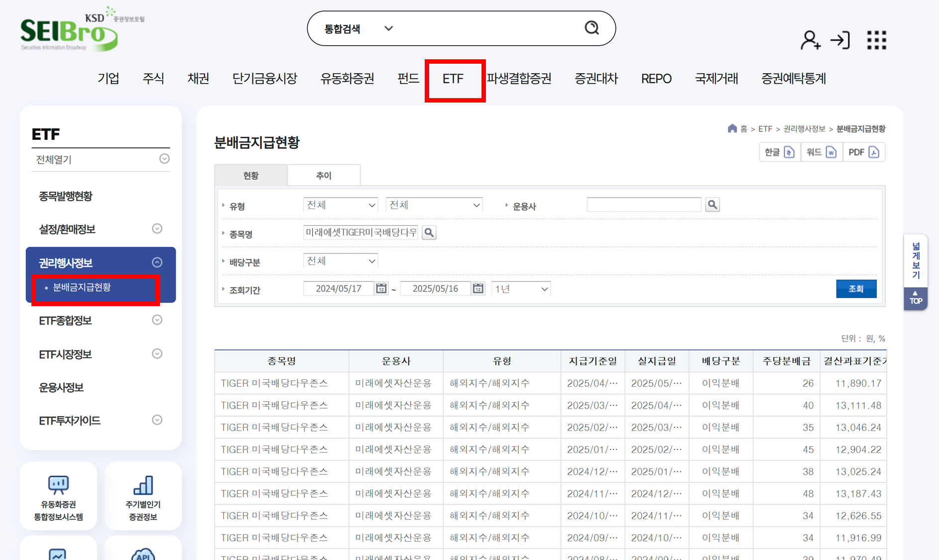Open the REPO top menu
The width and height of the screenshot is (939, 560).
[656, 79]
